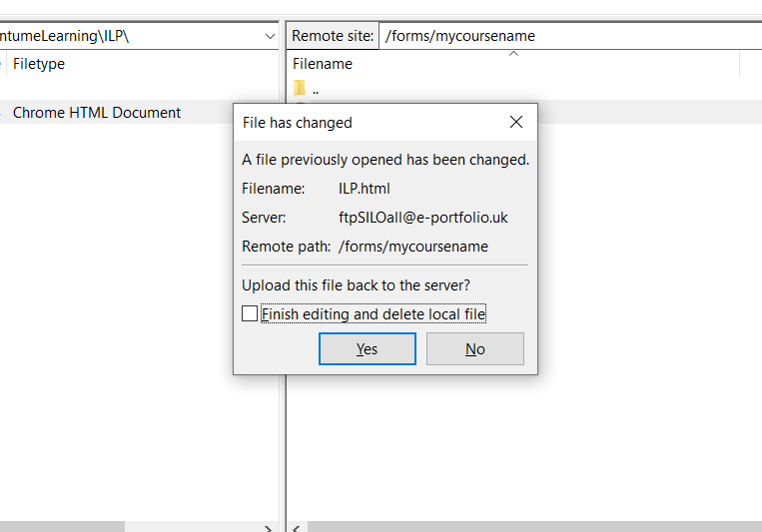
Task: Expand the local site path dropdown
Action: pos(270,37)
